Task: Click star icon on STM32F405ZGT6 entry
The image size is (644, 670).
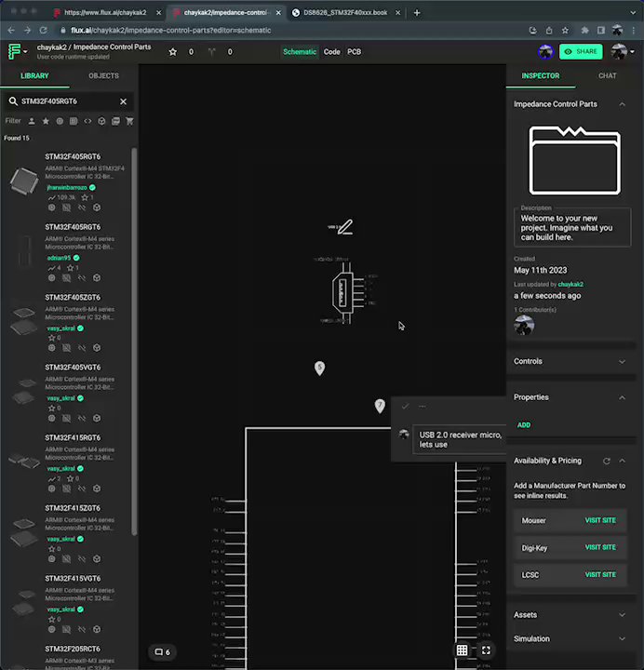Action: pyautogui.click(x=52, y=338)
